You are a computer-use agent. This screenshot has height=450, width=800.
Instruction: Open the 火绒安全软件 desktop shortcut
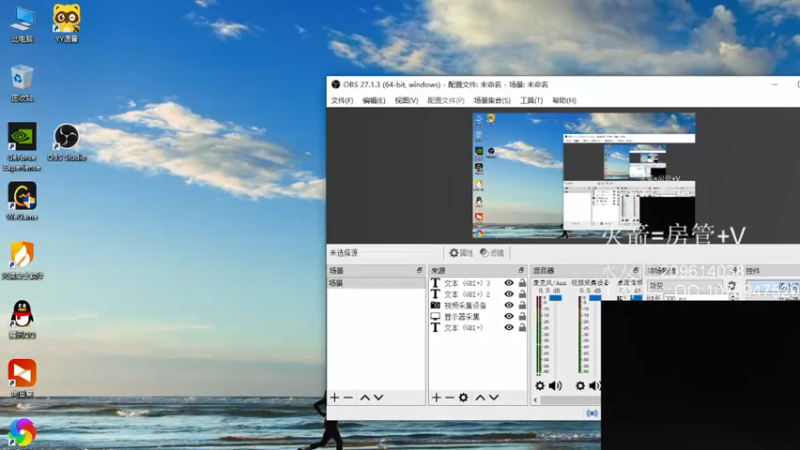pyautogui.click(x=22, y=260)
